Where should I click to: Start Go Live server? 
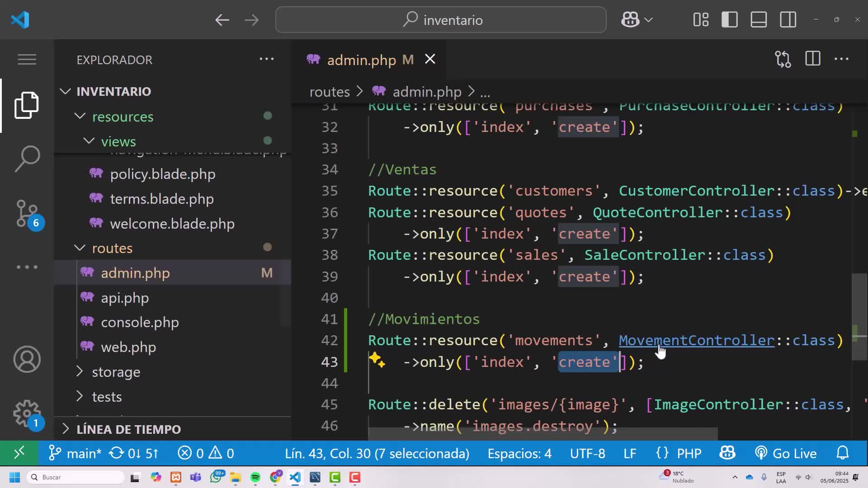786,453
